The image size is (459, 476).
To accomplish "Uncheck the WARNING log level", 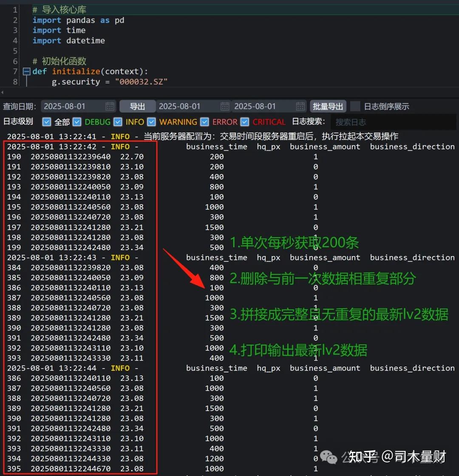I will pyautogui.click(x=151, y=122).
